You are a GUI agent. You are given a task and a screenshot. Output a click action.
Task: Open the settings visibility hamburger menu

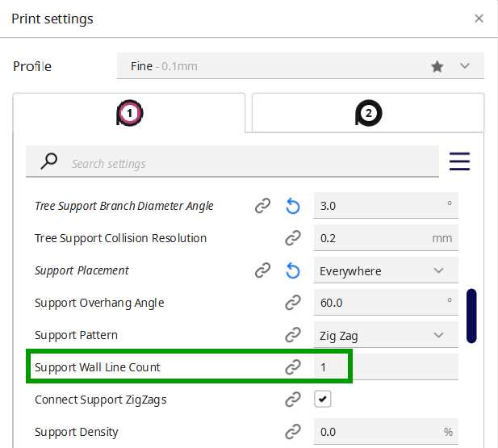pyautogui.click(x=459, y=161)
